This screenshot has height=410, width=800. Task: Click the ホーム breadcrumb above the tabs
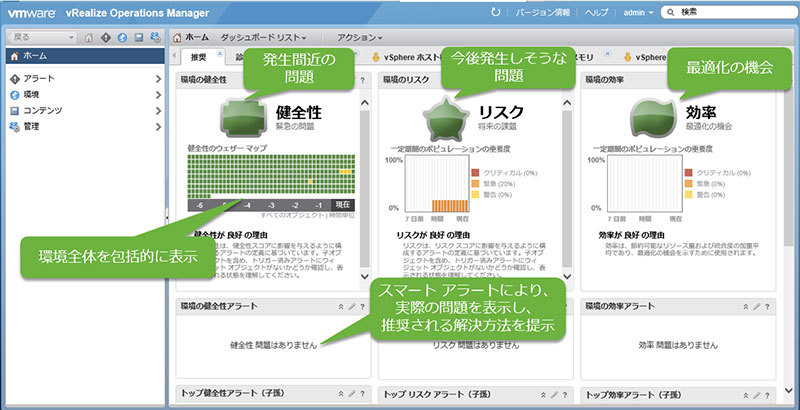click(191, 37)
